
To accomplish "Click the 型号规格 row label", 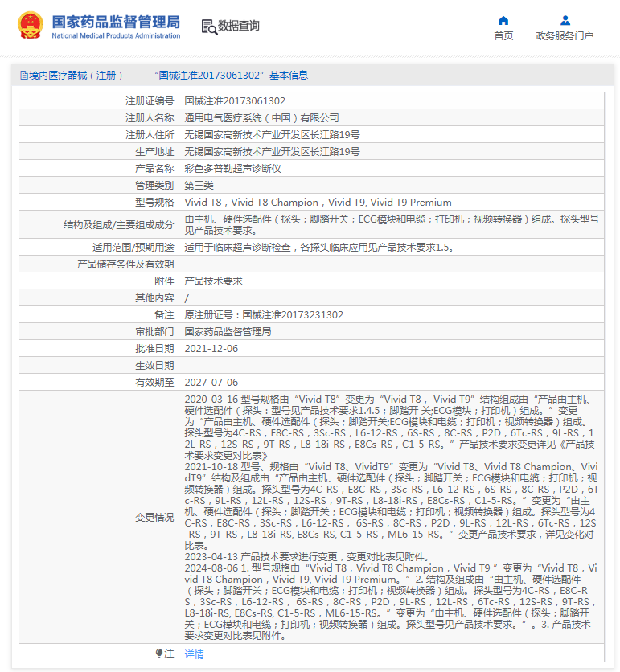I will 154,203.
